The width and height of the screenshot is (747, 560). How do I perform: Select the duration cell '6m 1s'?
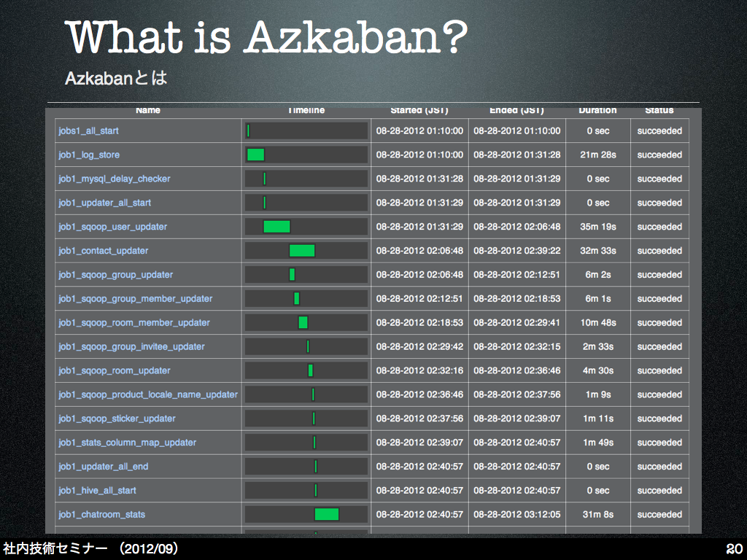598,298
